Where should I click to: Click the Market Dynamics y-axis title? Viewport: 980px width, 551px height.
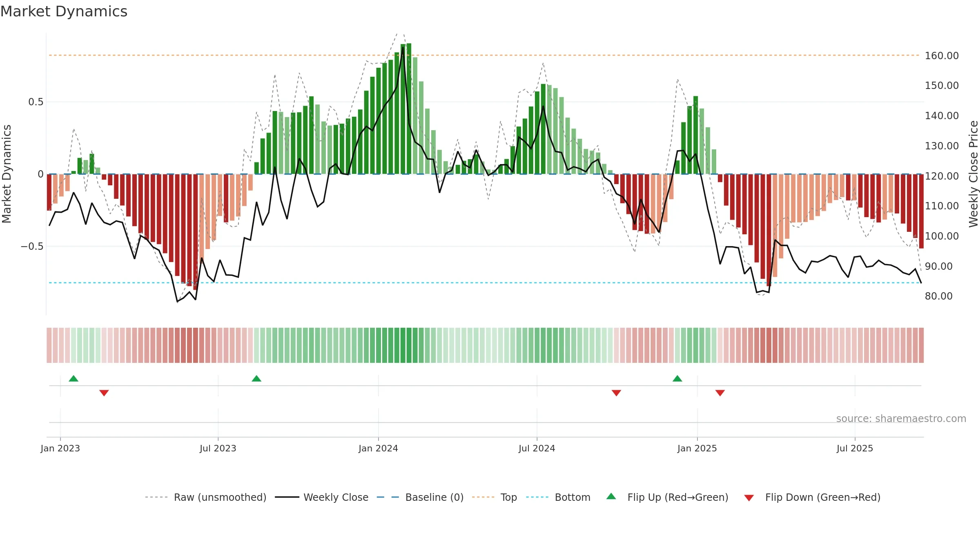(x=7, y=174)
